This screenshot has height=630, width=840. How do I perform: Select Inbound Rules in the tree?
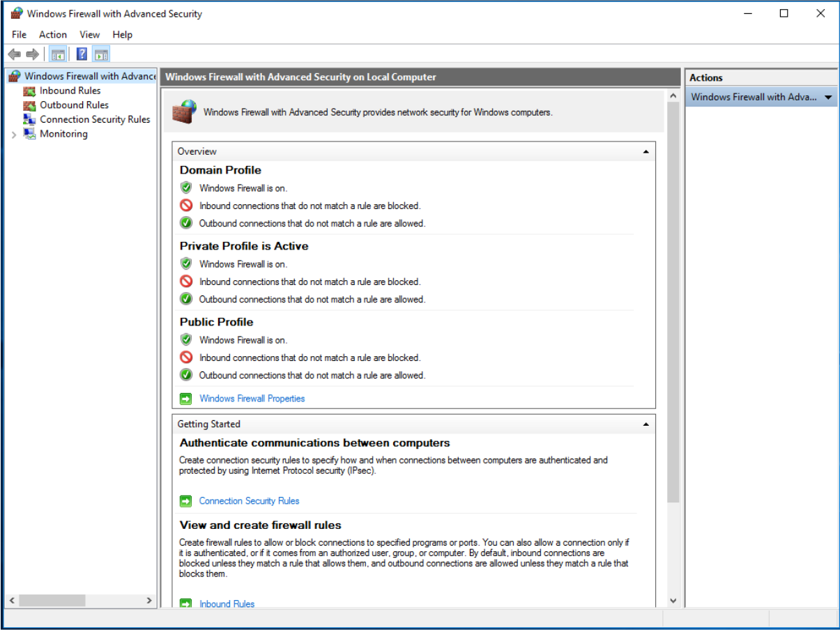pyautogui.click(x=70, y=91)
